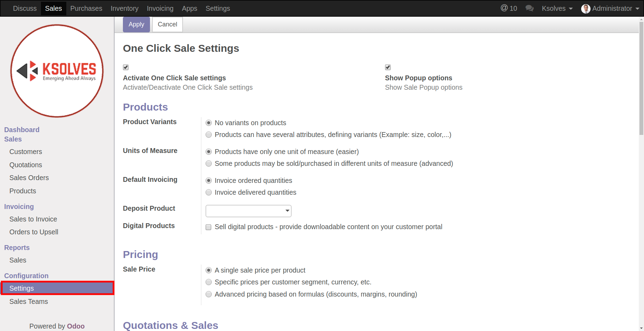644x331 pixels.
Task: Open the Deposit Product dropdown
Action: [248, 211]
